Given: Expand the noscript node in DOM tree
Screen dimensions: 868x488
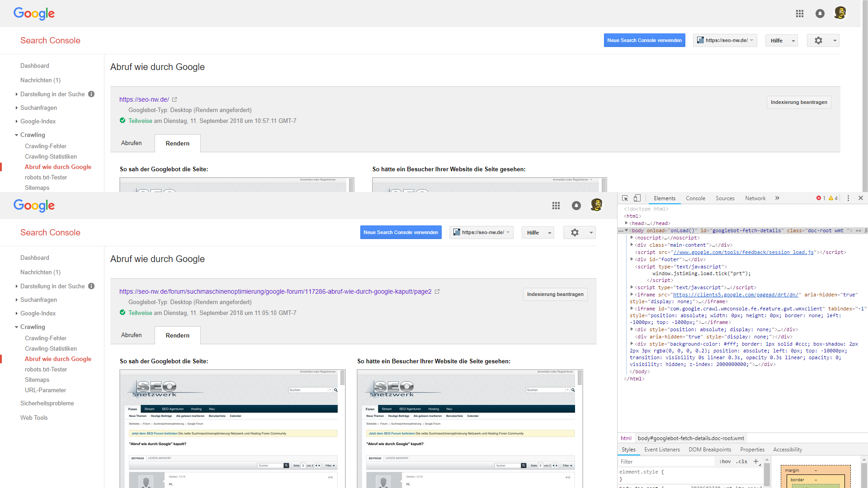Looking at the screenshot, I should point(632,238).
